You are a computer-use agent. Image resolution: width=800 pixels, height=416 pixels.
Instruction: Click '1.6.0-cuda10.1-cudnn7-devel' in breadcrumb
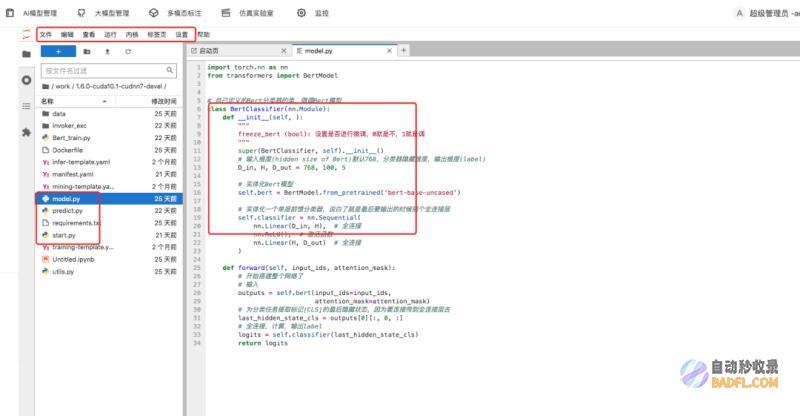click(x=119, y=87)
